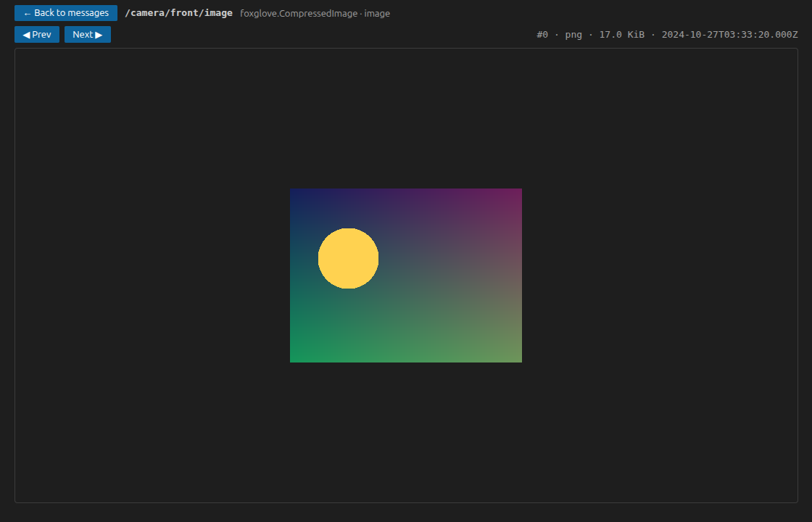Screen dimensions: 812x522
Task: Click the gradient camera image preview
Action: click(406, 275)
